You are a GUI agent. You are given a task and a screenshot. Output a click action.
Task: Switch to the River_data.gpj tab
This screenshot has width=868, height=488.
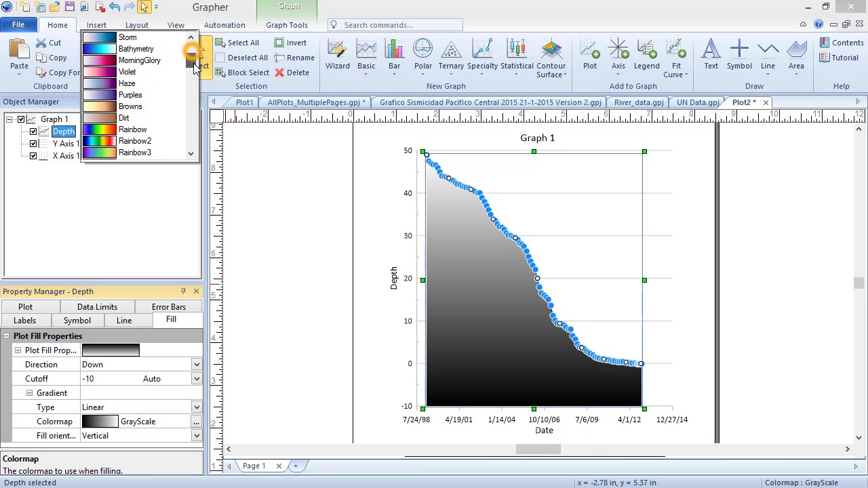point(638,102)
